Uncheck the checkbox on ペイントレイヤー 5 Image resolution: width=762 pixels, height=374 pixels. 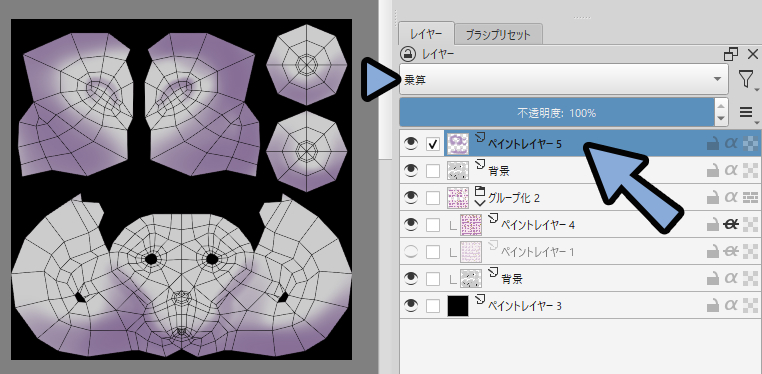click(433, 144)
